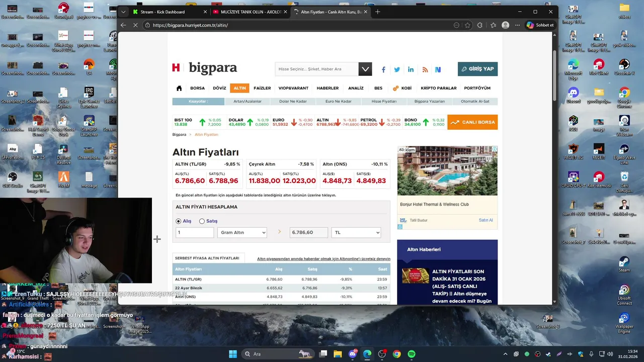Open Soundpad desktop shortcut
644x362 pixels.
click(63, 11)
